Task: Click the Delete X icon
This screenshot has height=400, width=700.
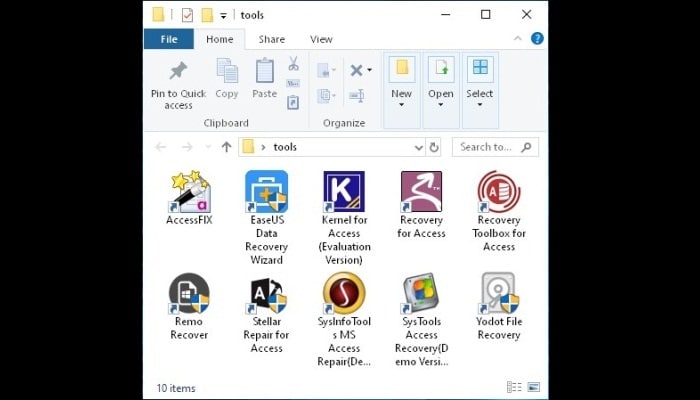Action: tap(356, 70)
